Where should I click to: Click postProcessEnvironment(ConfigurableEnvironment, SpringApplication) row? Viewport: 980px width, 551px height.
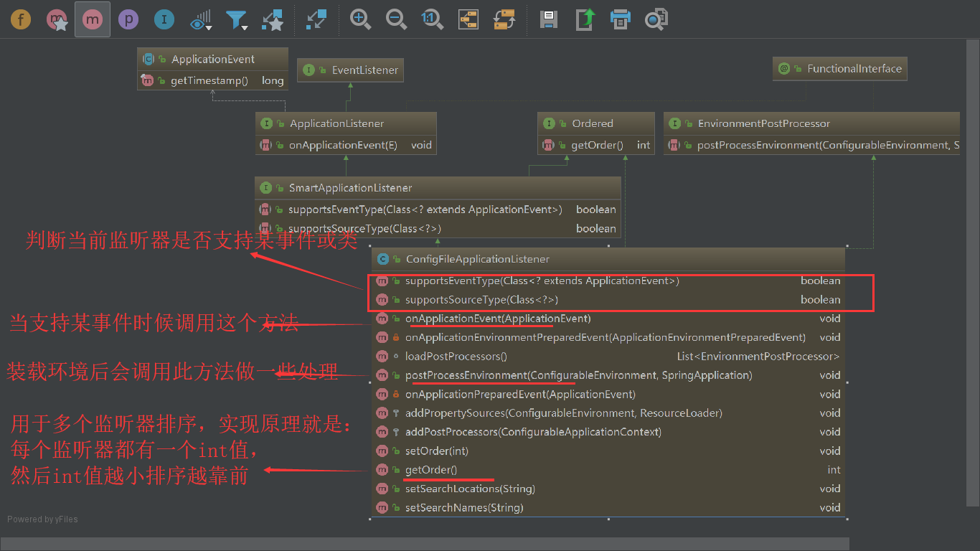coord(608,375)
